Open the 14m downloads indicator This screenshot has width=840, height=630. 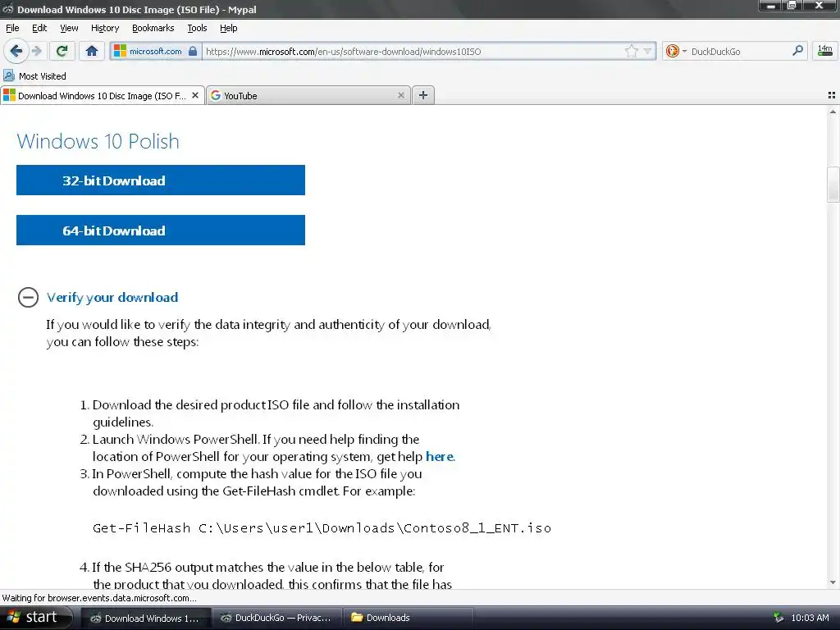(x=825, y=51)
